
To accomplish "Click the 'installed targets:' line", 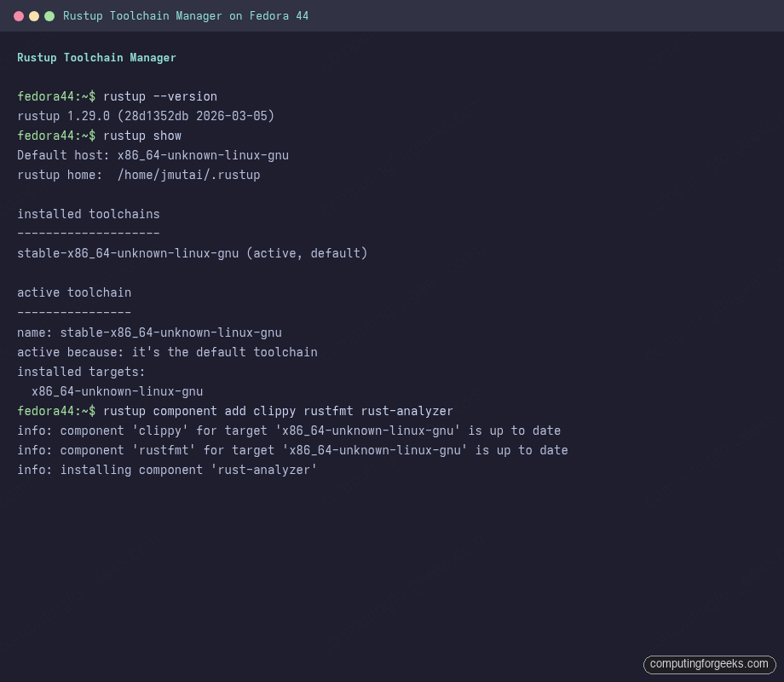I will tap(81, 372).
